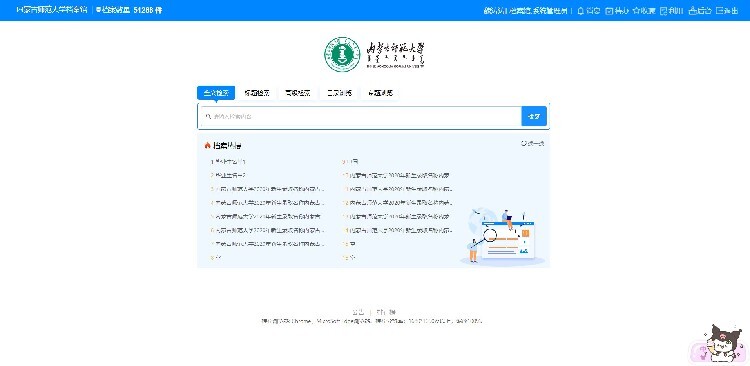
Task: Open hot search entry ranked 14
Action: 397,230
